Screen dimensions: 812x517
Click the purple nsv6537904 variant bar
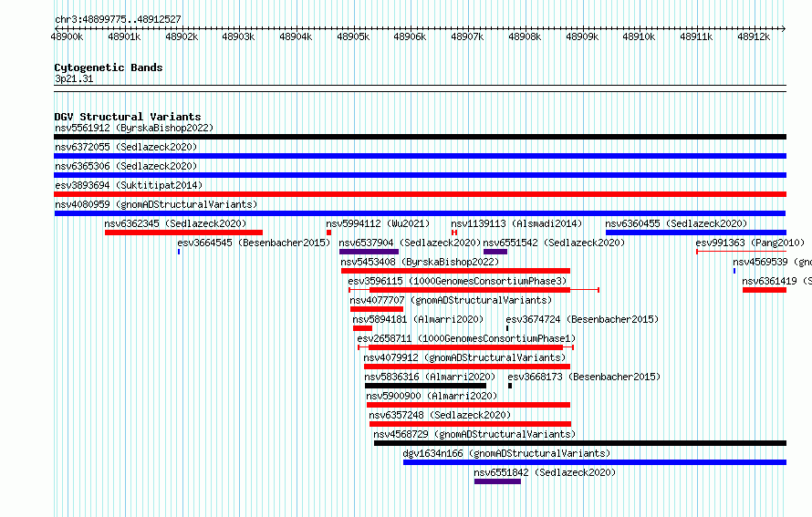(x=369, y=252)
